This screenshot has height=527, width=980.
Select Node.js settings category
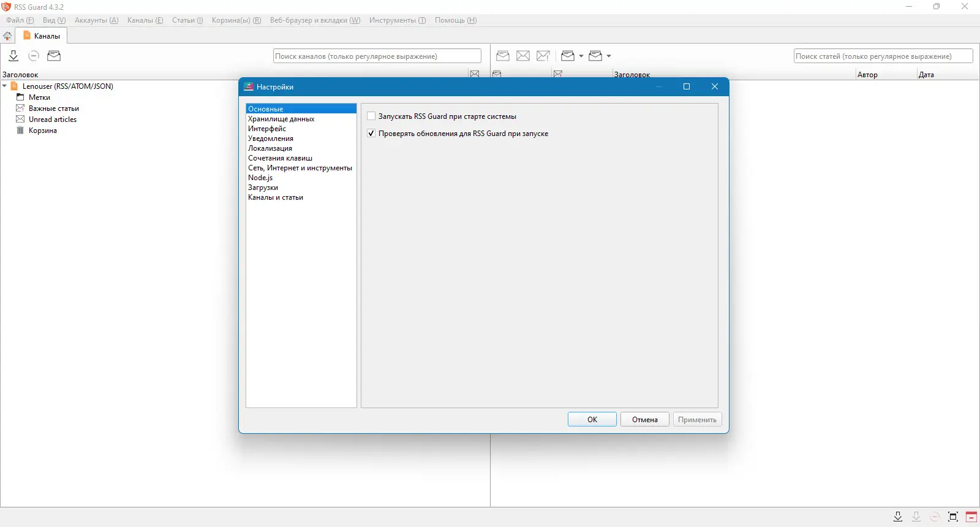(x=301, y=178)
